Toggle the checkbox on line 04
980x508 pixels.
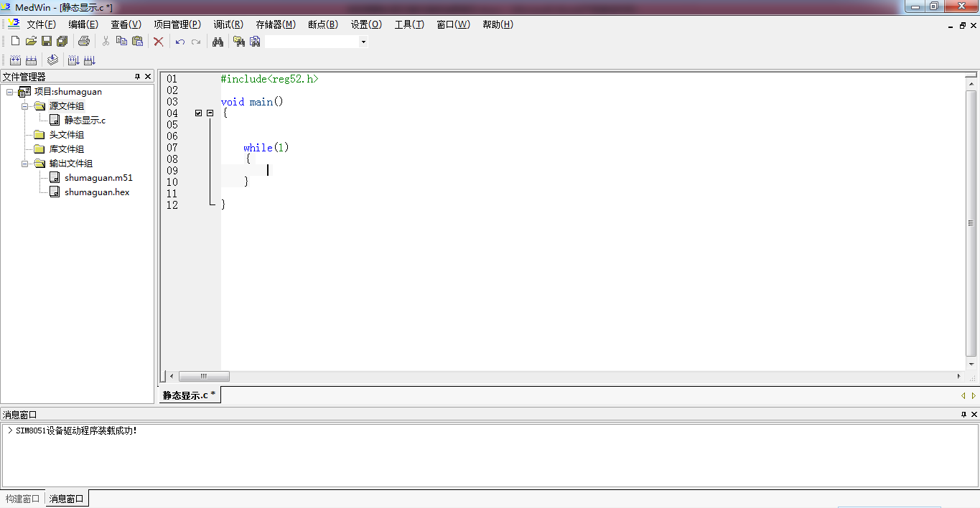pyautogui.click(x=199, y=113)
